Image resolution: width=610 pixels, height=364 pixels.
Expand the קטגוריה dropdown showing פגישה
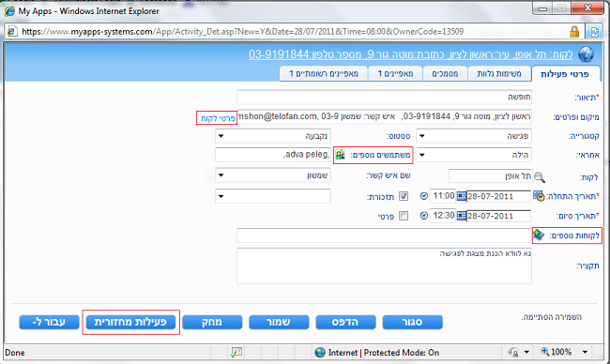coord(474,136)
